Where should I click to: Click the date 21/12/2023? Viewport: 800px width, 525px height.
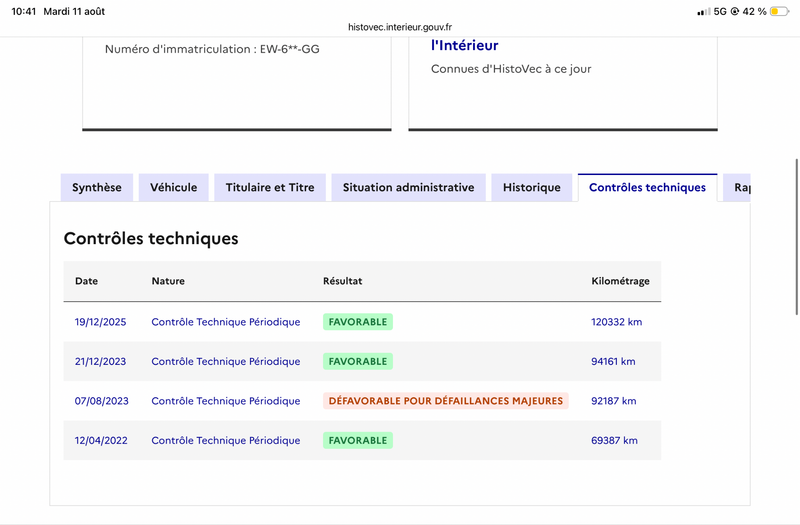click(101, 361)
